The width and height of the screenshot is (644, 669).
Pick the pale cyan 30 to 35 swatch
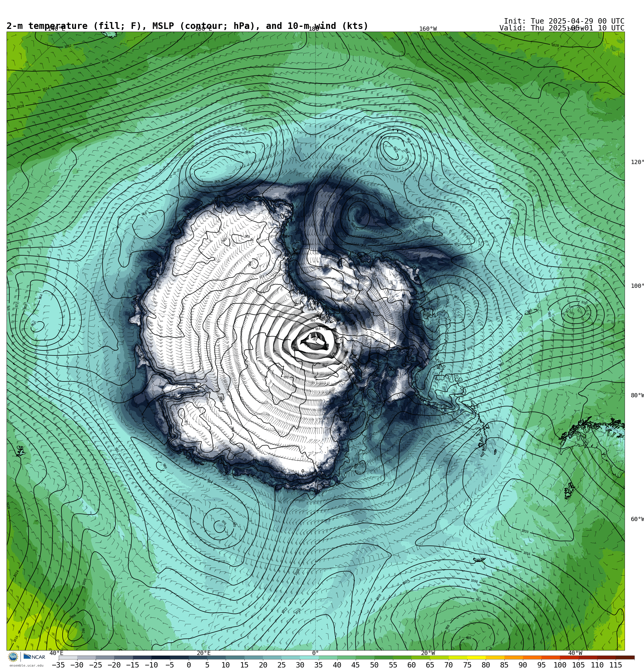tap(309, 657)
